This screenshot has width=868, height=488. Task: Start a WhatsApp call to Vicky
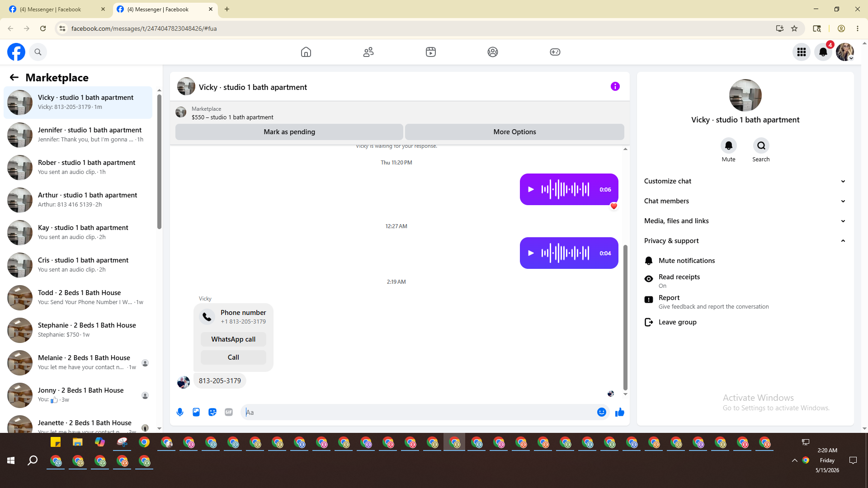coord(233,339)
